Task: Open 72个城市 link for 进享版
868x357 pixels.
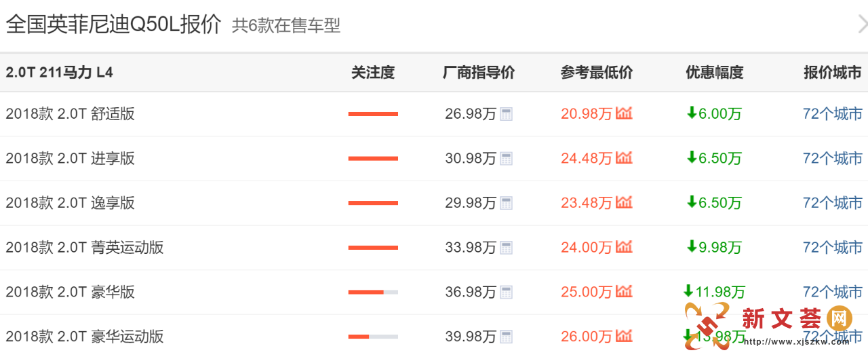Action: click(x=832, y=159)
